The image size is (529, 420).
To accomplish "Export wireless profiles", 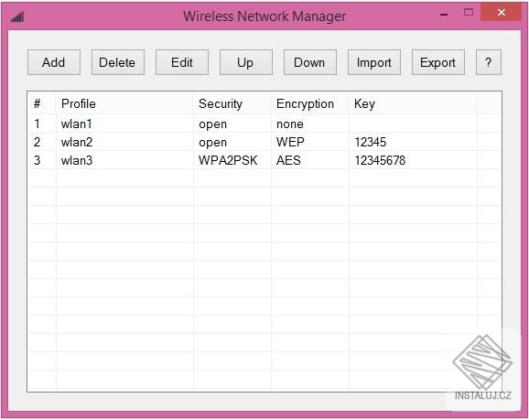I will [438, 62].
